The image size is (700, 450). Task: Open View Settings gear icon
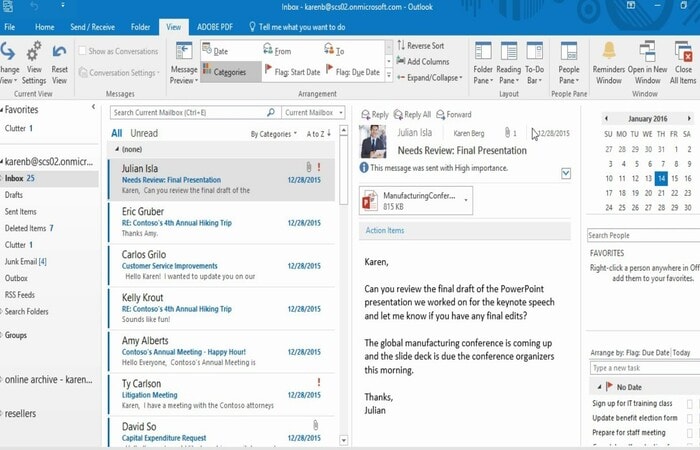point(34,51)
